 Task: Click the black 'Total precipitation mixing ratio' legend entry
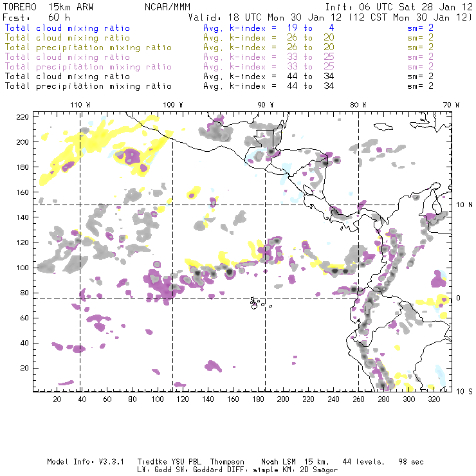point(88,86)
